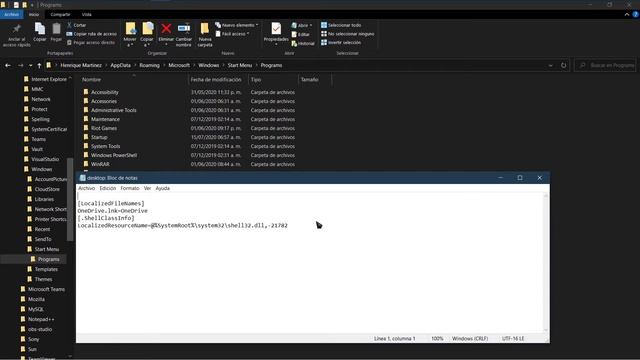The image size is (640, 360).
Task: Go up one folder level
Action: click(39, 65)
